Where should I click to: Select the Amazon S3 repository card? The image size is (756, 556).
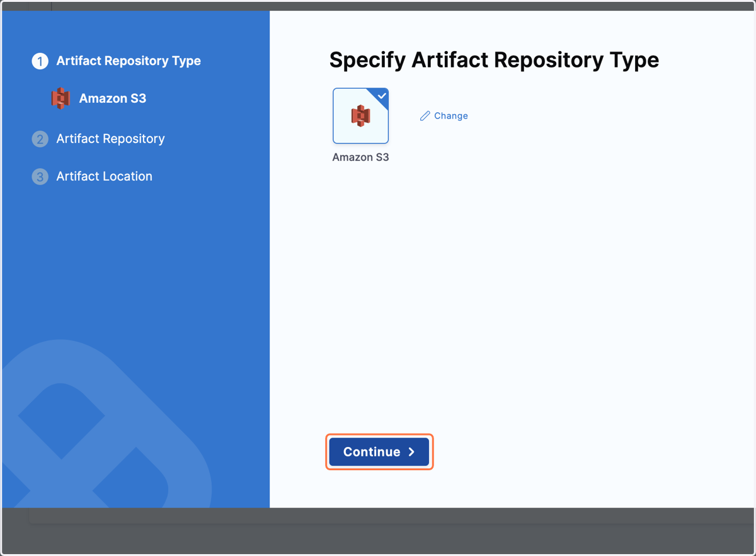click(x=360, y=116)
